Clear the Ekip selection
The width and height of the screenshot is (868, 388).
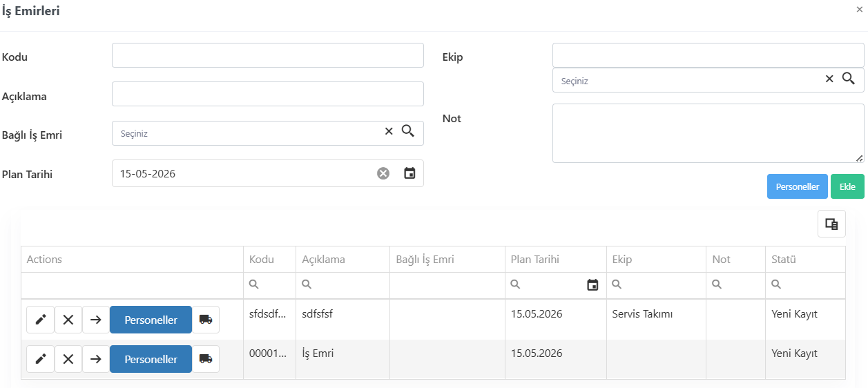coord(829,79)
